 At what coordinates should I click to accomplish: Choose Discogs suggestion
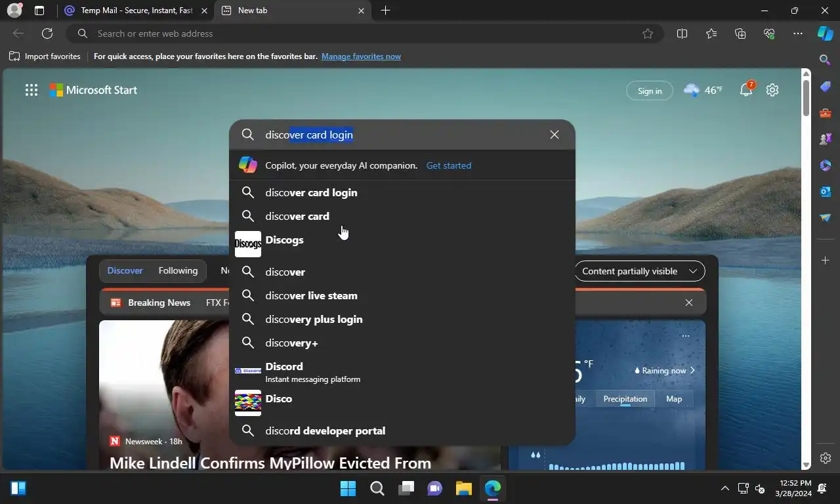(x=402, y=243)
